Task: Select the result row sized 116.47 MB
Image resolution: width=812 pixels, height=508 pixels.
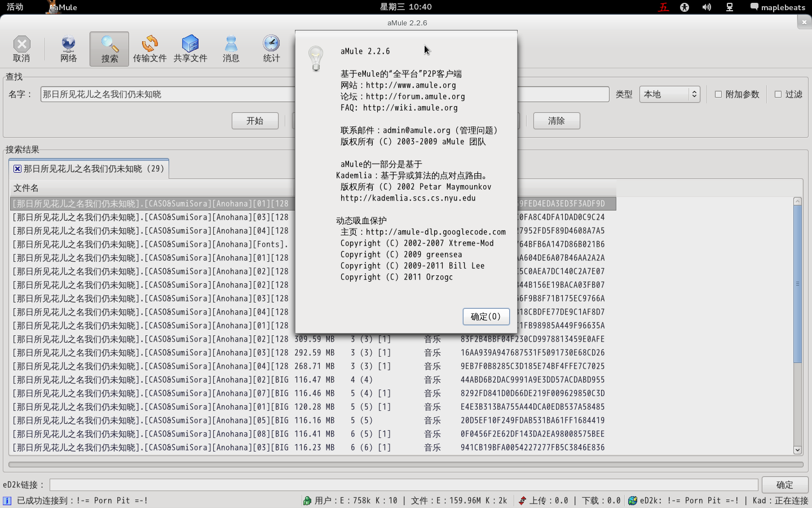Action: click(x=314, y=380)
